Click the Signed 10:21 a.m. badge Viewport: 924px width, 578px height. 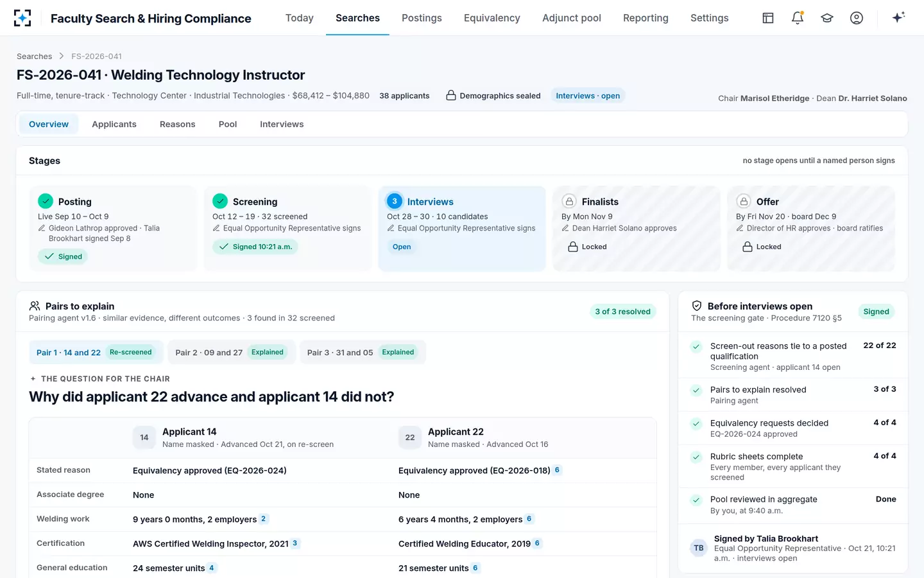255,247
